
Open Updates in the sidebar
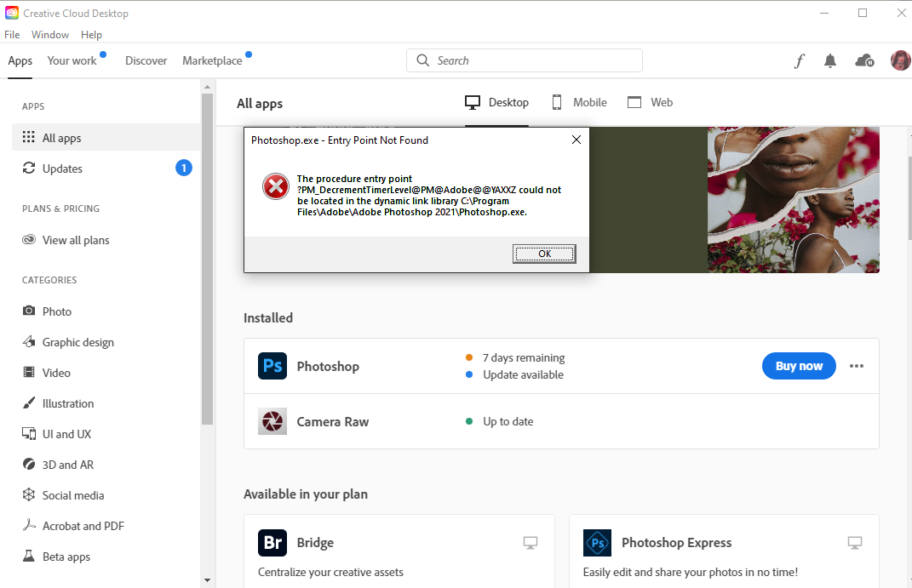coord(106,168)
